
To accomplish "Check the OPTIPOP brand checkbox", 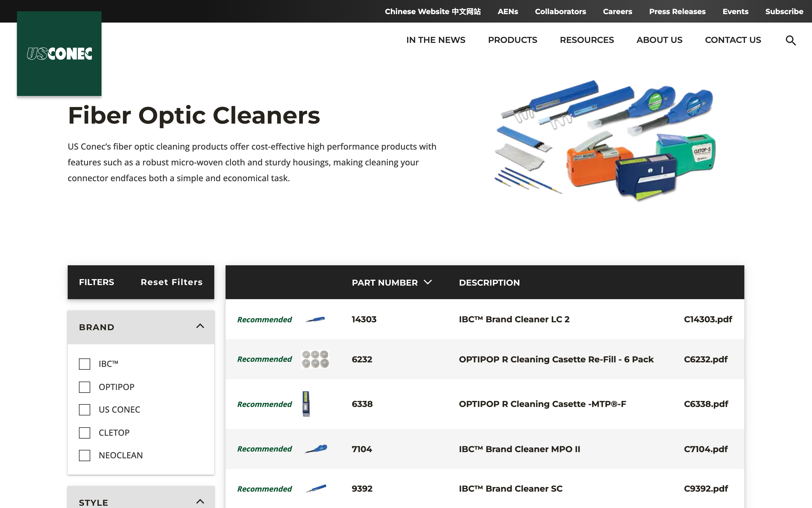I will click(85, 387).
